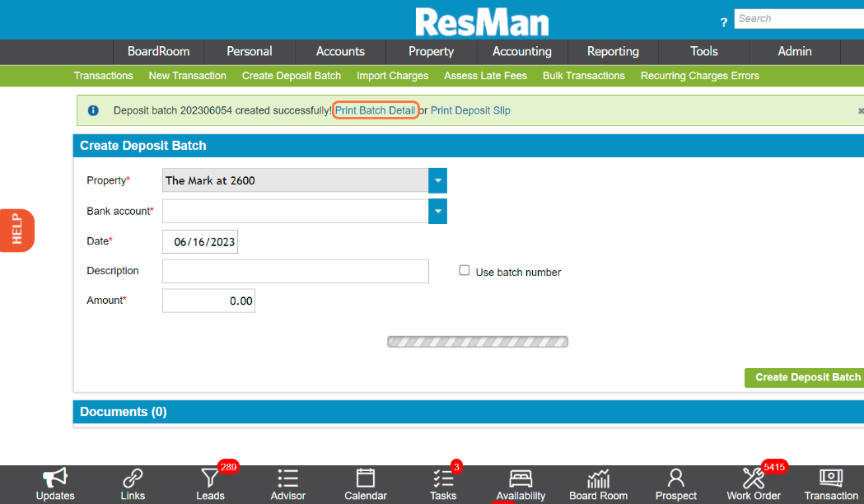864x504 pixels.
Task: Open the Tools menu
Action: [x=703, y=51]
